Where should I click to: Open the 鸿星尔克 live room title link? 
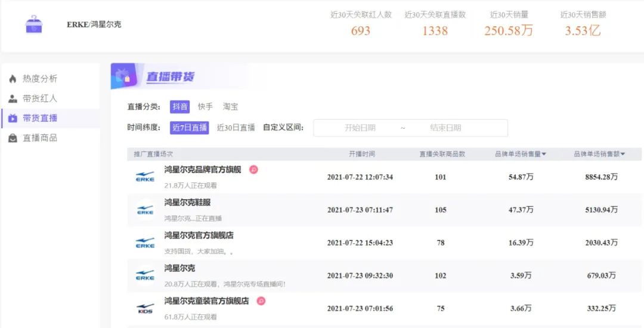point(179,268)
